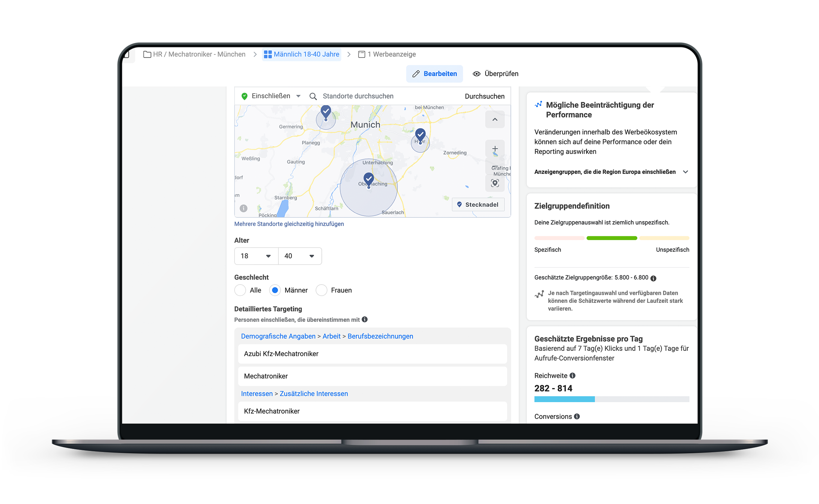The width and height of the screenshot is (819, 504).
Task: Switch to Überprüfen tab
Action: click(495, 74)
